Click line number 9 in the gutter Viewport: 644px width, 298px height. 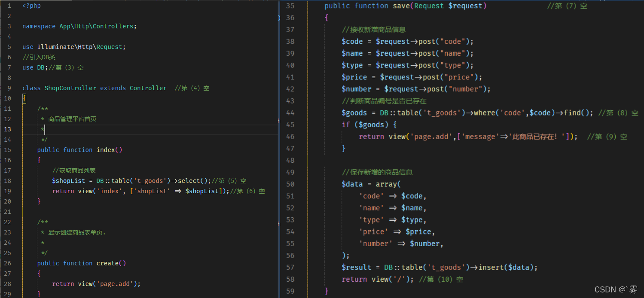[x=9, y=88]
